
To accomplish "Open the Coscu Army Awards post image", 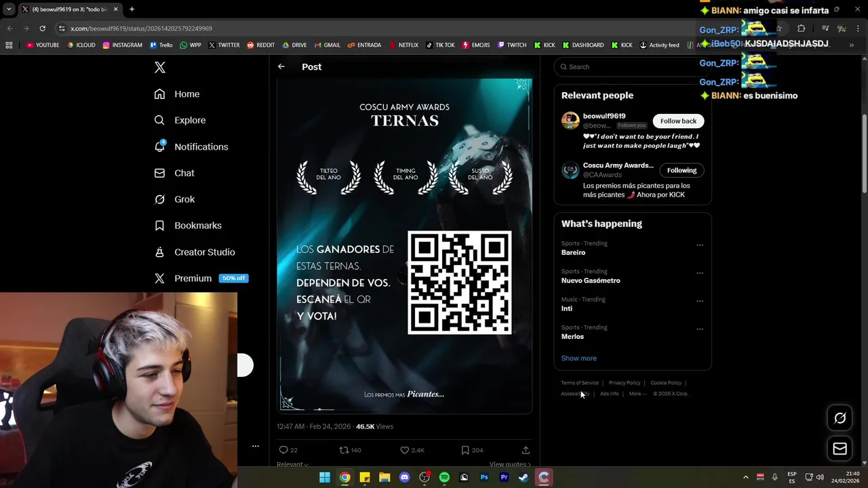I will (405, 245).
